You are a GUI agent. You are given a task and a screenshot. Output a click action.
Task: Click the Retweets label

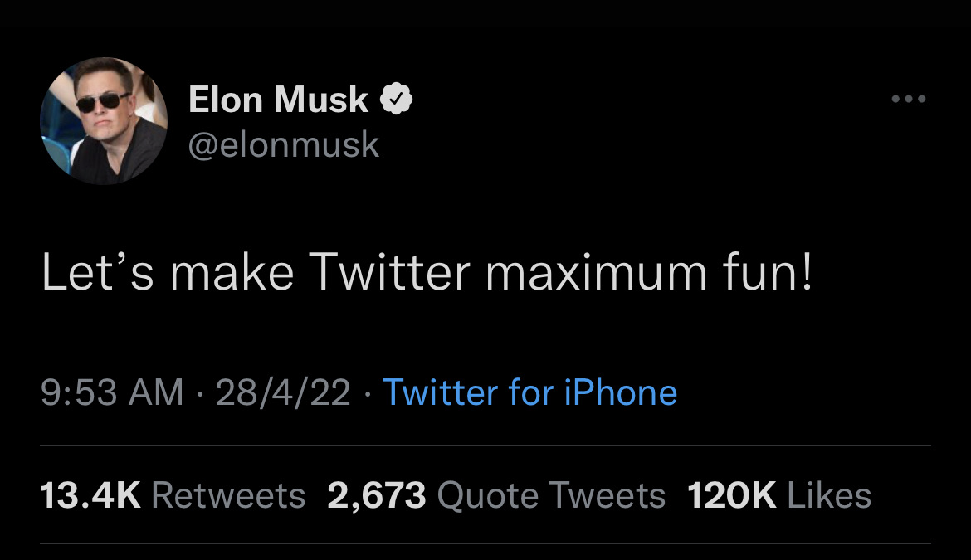tap(229, 496)
